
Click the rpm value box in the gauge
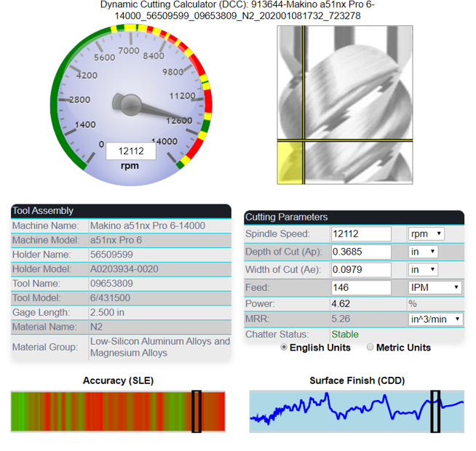point(131,151)
